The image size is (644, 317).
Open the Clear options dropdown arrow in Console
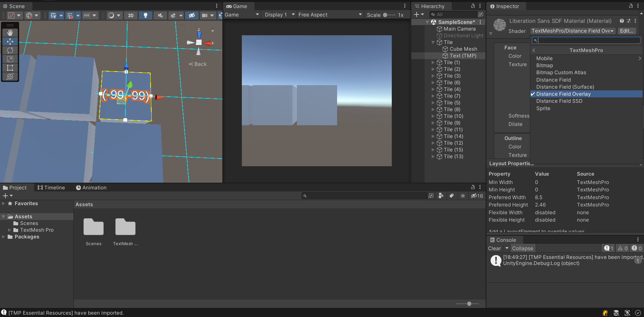click(x=507, y=248)
